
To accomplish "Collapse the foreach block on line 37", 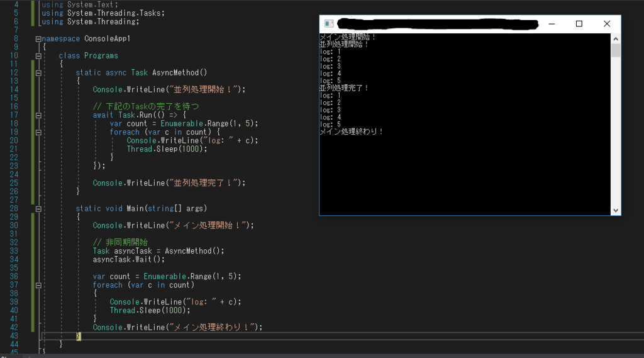I will pyautogui.click(x=38, y=285).
